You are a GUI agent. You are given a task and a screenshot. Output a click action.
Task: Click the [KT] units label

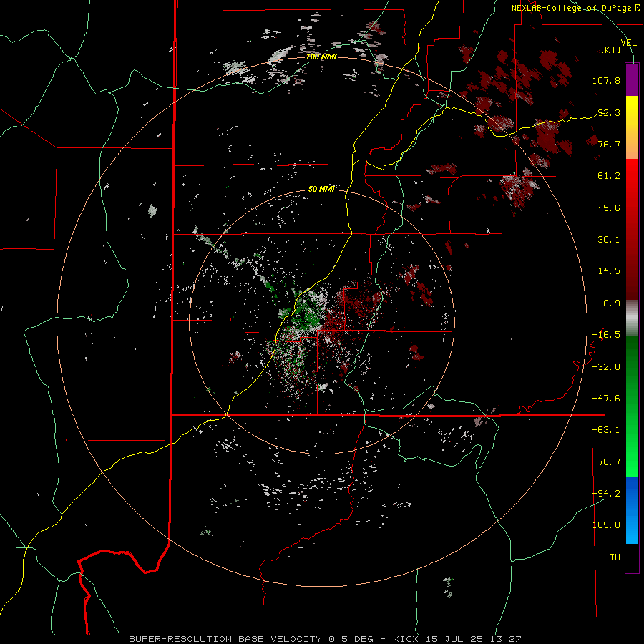pyautogui.click(x=611, y=49)
